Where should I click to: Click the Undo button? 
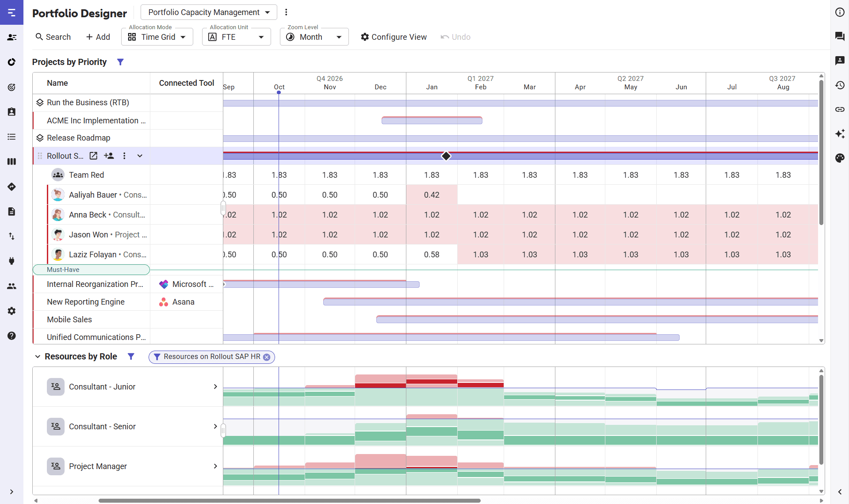455,37
